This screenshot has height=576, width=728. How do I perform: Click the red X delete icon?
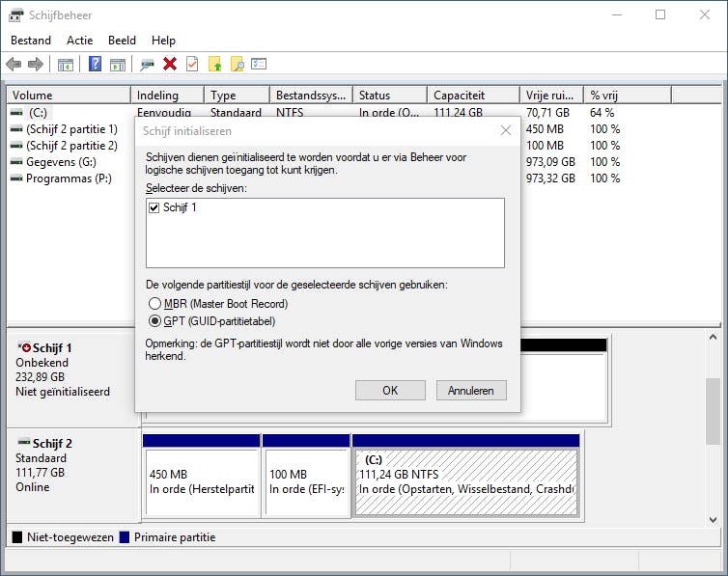(x=170, y=64)
